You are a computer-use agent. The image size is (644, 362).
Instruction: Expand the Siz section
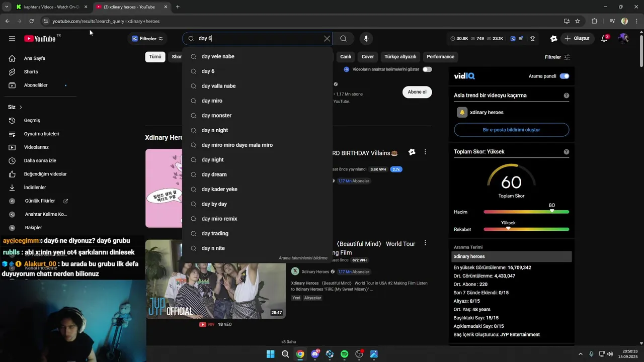coord(15,107)
